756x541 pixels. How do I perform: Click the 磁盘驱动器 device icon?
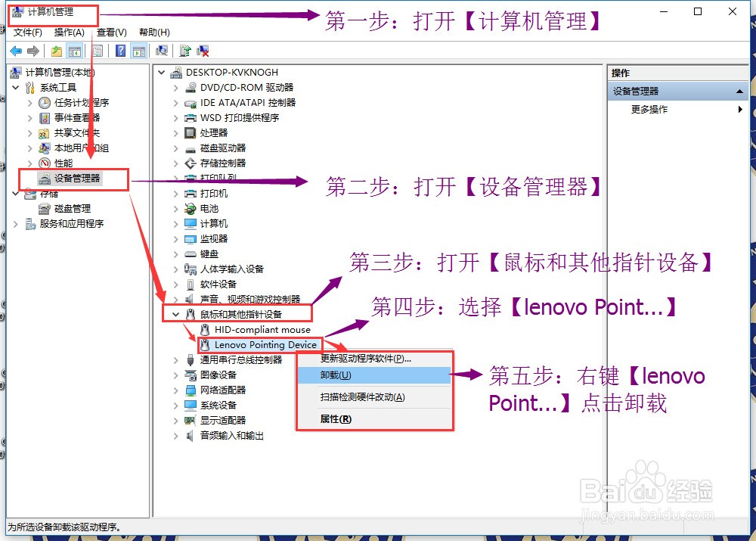[191, 148]
